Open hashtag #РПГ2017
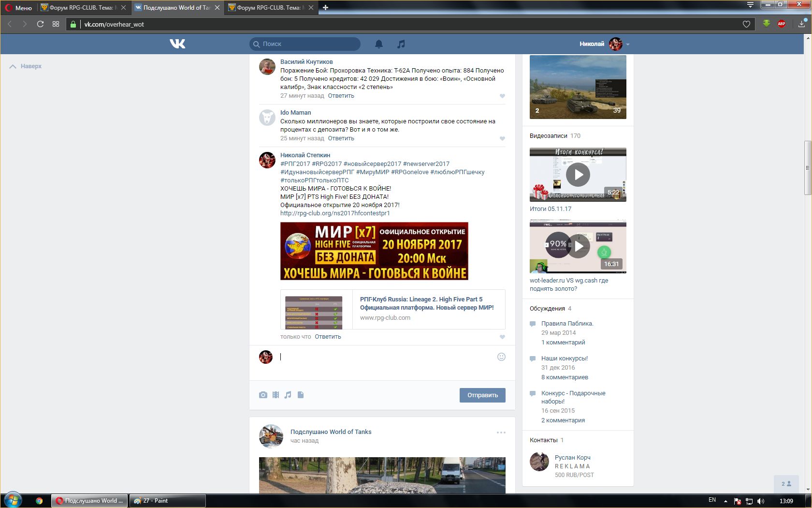Viewport: 812px width, 508px height. pyautogui.click(x=295, y=164)
